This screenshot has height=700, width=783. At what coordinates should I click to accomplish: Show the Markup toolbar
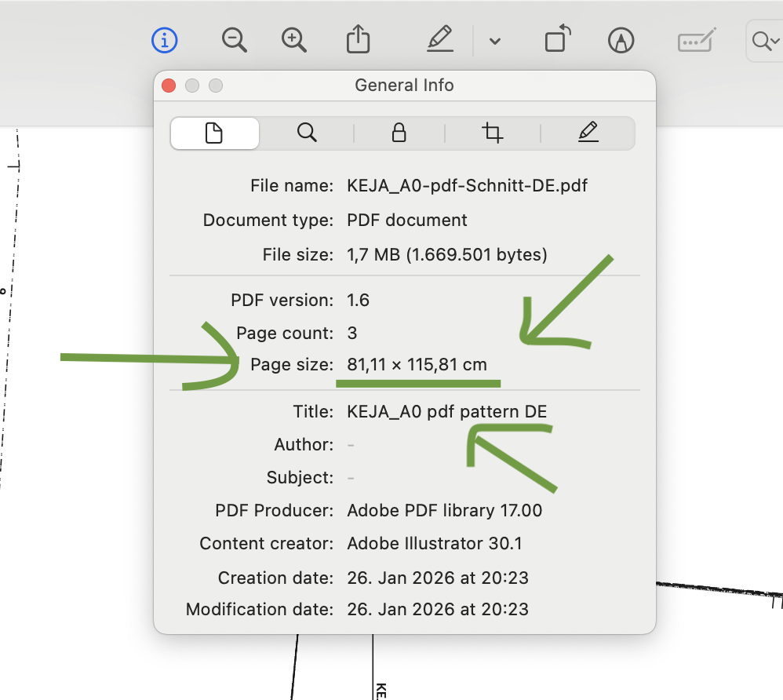[621, 41]
